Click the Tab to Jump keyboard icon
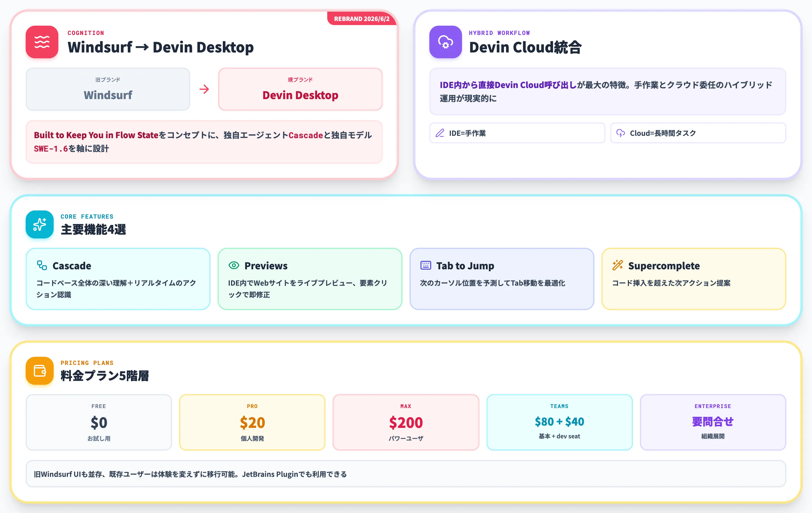Image resolution: width=812 pixels, height=513 pixels. click(x=426, y=265)
